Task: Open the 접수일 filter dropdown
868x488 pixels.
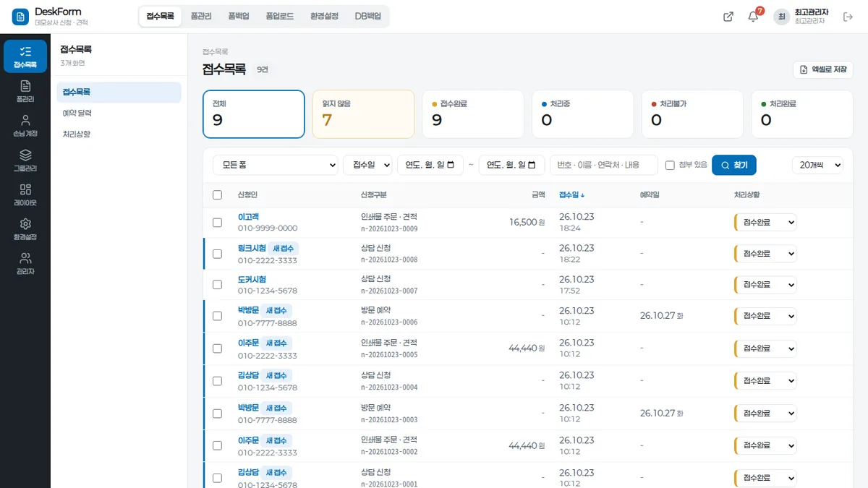Action: tap(367, 165)
